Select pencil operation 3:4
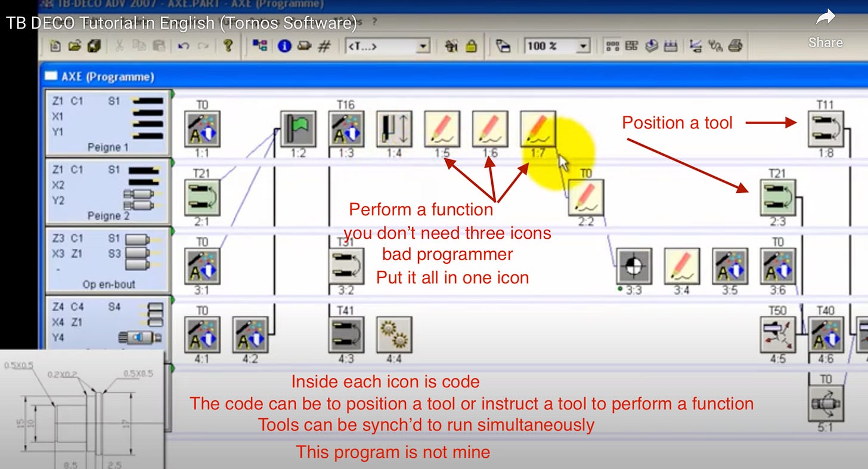 coord(682,266)
